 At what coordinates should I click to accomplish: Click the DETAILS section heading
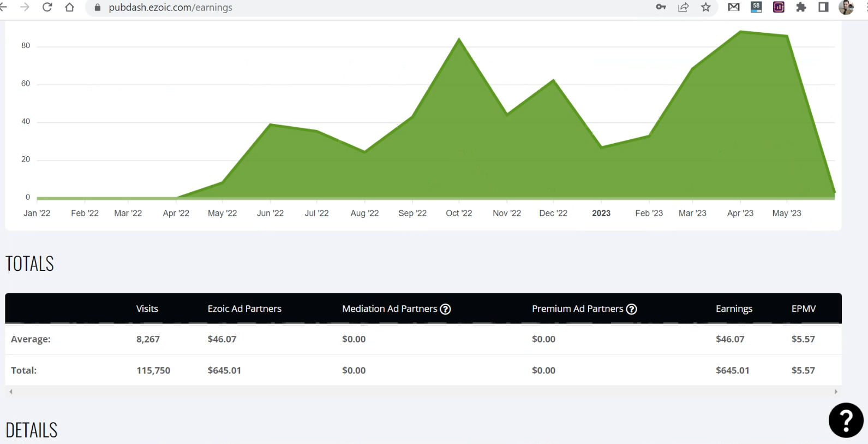(32, 430)
